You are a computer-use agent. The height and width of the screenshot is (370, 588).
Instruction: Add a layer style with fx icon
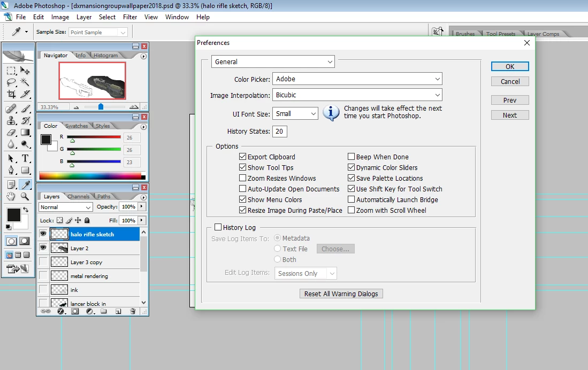(x=61, y=311)
